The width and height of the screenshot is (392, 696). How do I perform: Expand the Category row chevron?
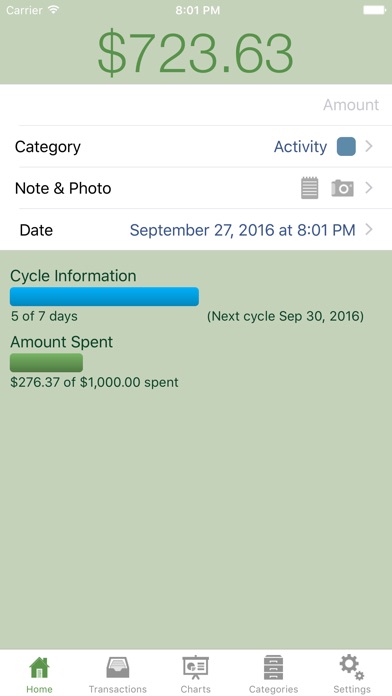[x=369, y=146]
